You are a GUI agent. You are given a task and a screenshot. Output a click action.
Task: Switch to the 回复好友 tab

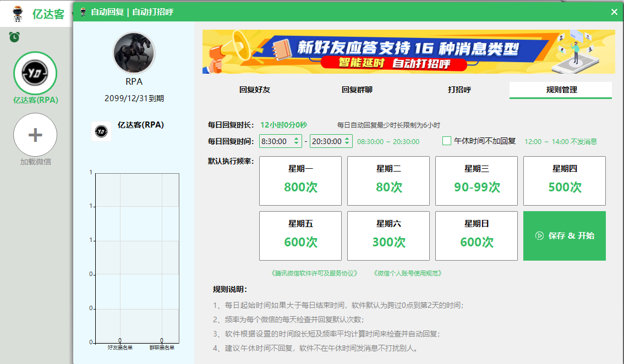click(255, 90)
